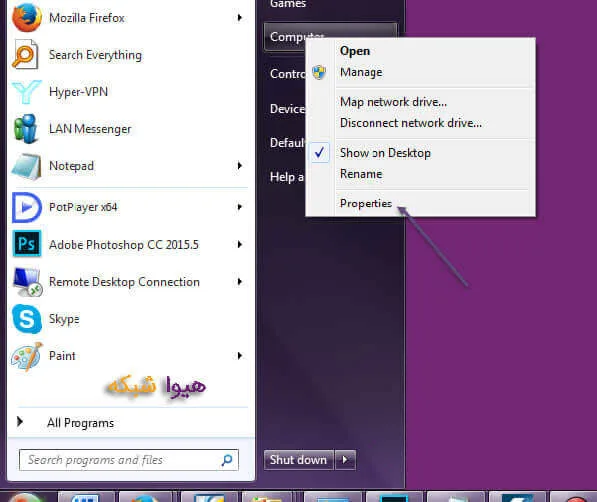Viewport: 597px width, 502px height.
Task: Open the arrow menu next to Shut down
Action: tap(345, 460)
